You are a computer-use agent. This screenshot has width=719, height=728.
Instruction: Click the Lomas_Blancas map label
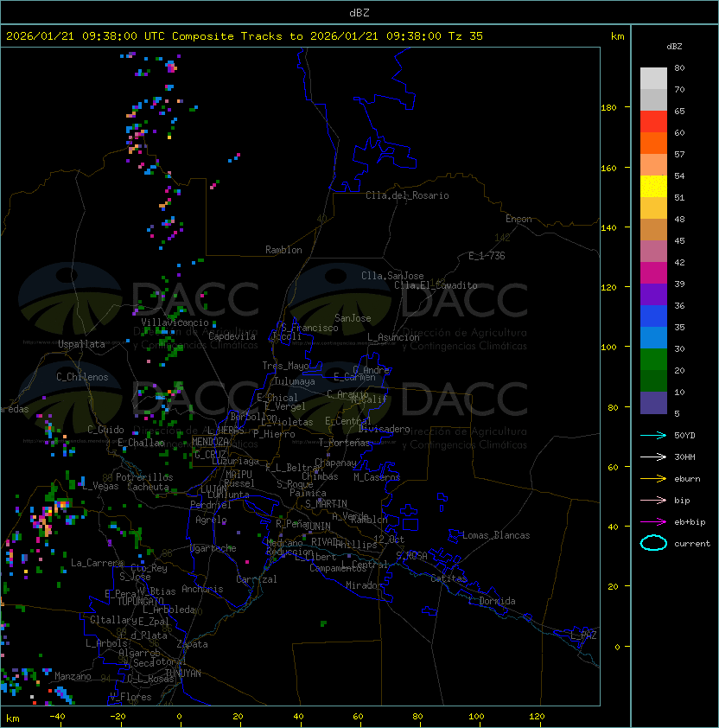pyautogui.click(x=496, y=535)
